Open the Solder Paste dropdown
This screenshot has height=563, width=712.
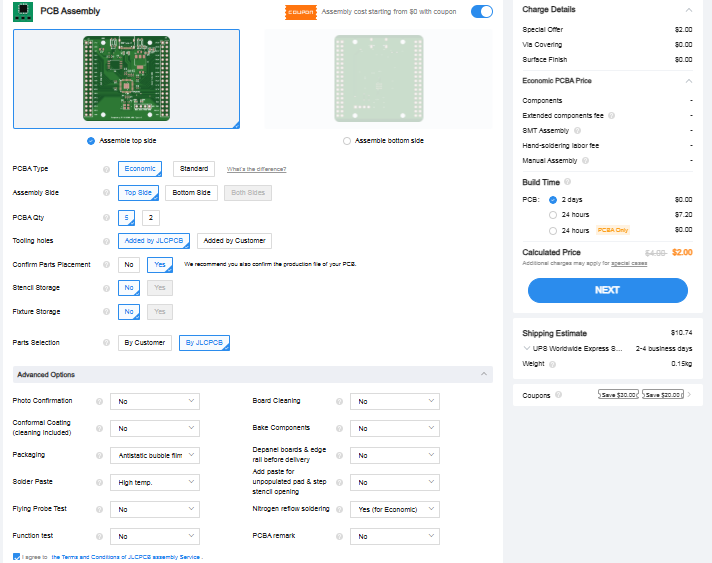pyautogui.click(x=155, y=482)
